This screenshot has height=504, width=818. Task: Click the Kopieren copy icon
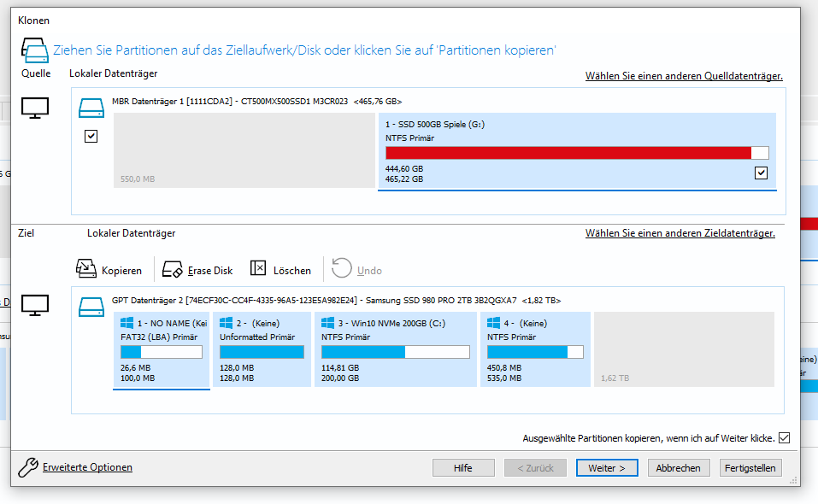tap(86, 268)
